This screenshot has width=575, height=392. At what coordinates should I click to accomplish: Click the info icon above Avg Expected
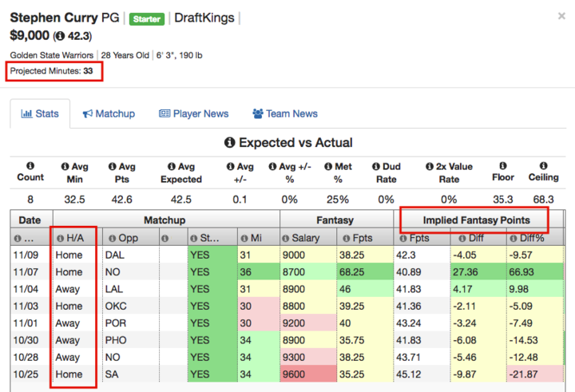[181, 167]
